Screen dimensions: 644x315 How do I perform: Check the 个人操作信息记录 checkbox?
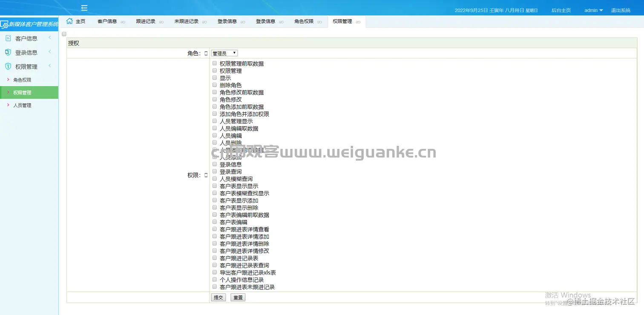[215, 280]
